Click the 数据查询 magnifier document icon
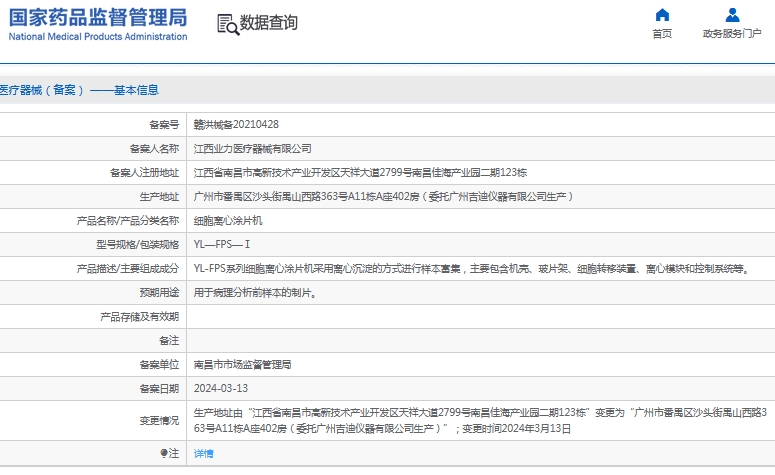This screenshot has width=775, height=475. (228, 24)
